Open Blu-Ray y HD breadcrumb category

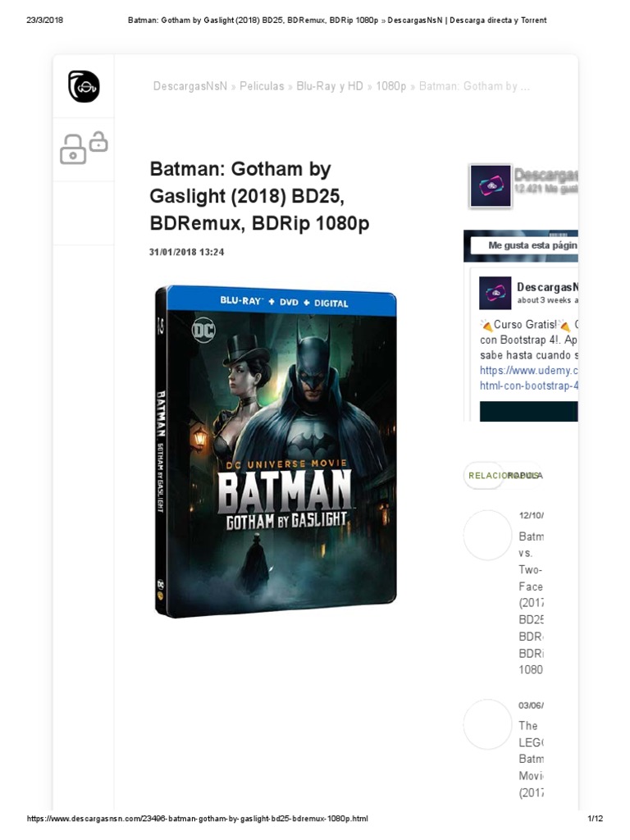coord(330,86)
